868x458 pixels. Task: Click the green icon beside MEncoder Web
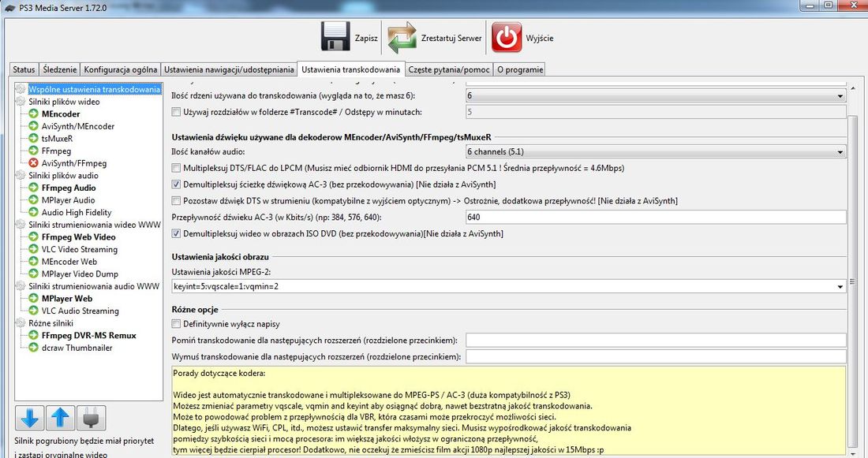(33, 261)
